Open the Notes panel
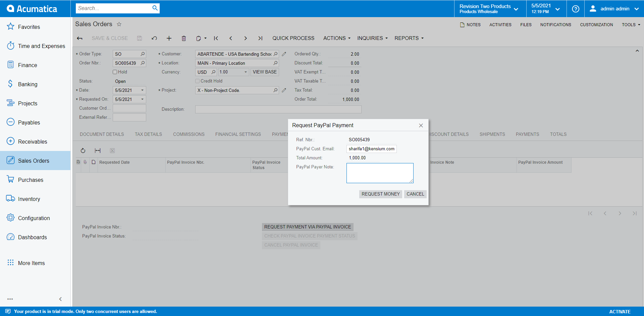Image resolution: width=644 pixels, height=316 pixels. (x=470, y=25)
